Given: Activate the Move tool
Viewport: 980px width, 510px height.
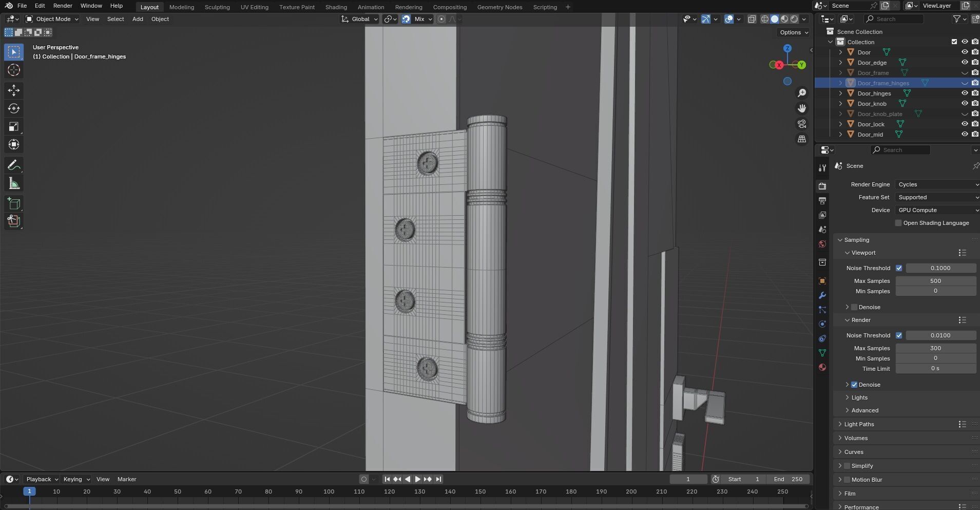Looking at the screenshot, I should (14, 90).
